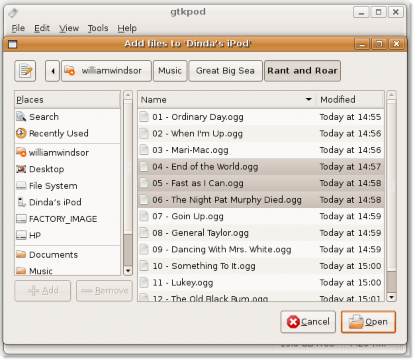Click the back arrow in path bar
This screenshot has width=415, height=361.
point(53,71)
